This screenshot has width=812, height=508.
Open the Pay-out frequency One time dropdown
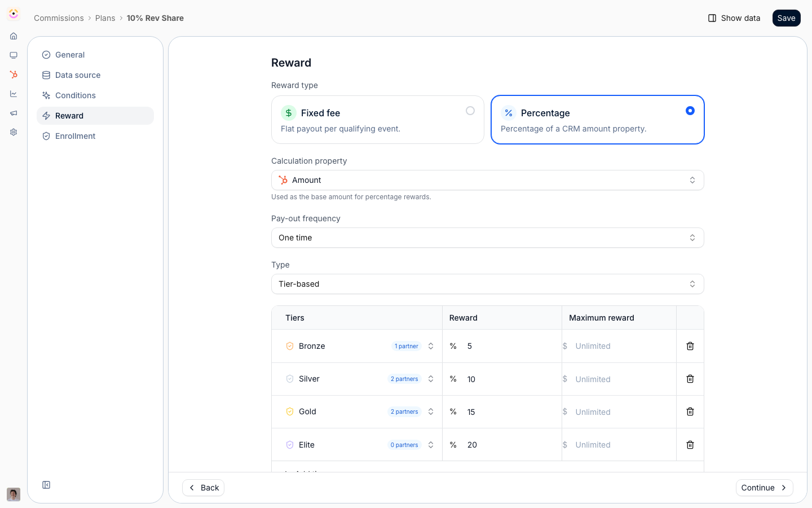tap(488, 238)
